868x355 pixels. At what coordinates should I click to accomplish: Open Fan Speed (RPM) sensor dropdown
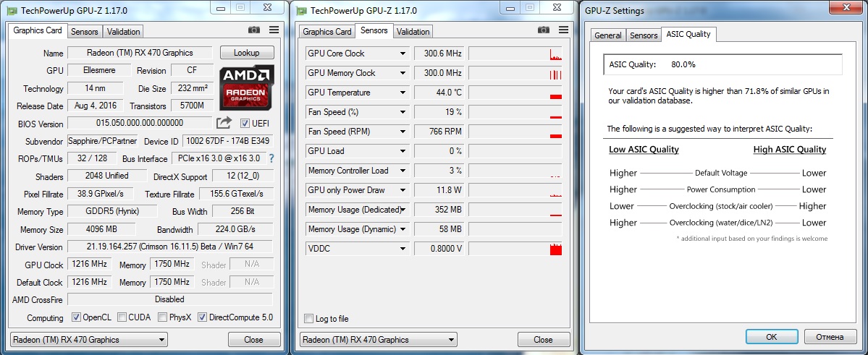click(x=403, y=132)
